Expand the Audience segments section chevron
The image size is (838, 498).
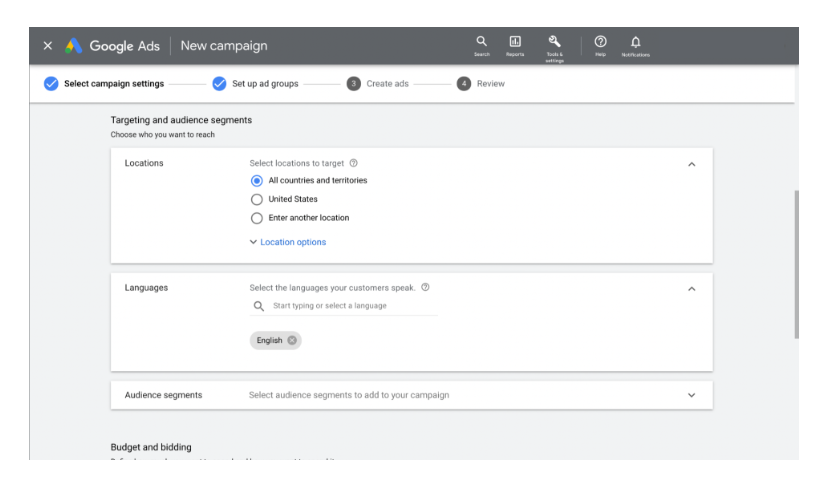click(692, 395)
